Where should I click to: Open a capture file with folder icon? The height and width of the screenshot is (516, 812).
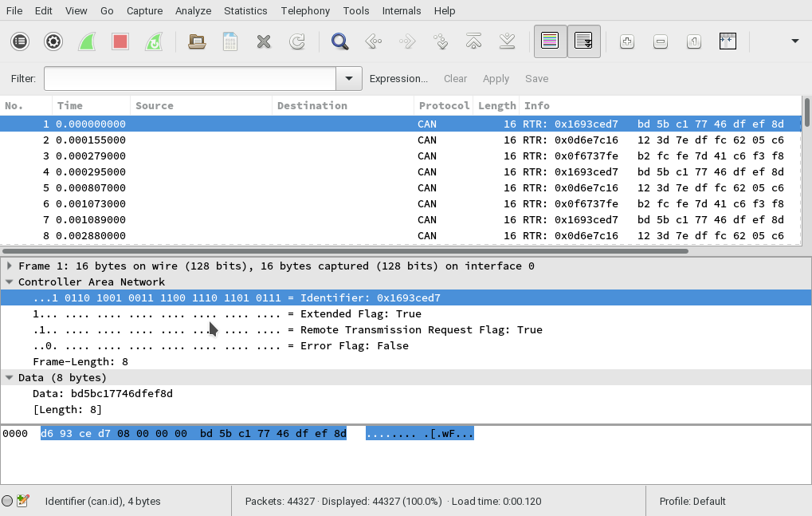[197, 41]
